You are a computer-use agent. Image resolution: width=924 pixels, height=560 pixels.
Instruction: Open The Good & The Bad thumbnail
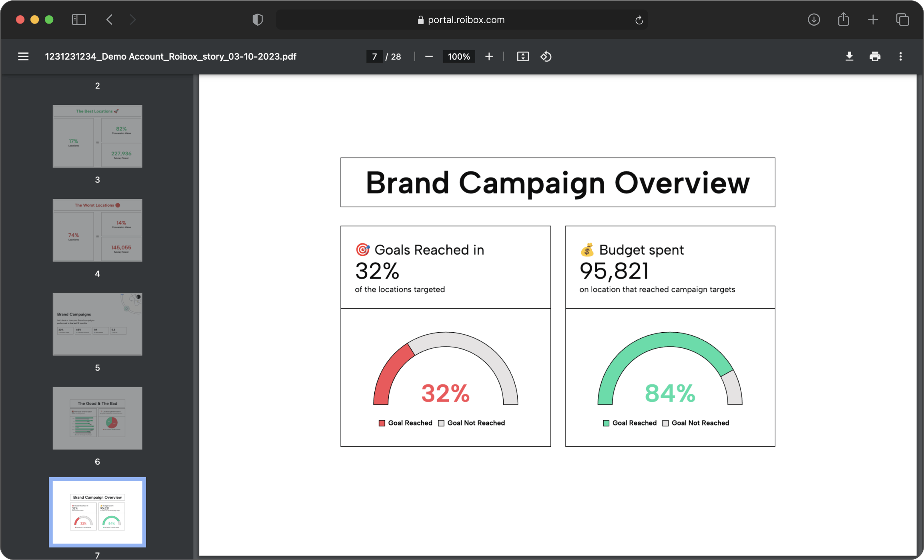pyautogui.click(x=97, y=418)
